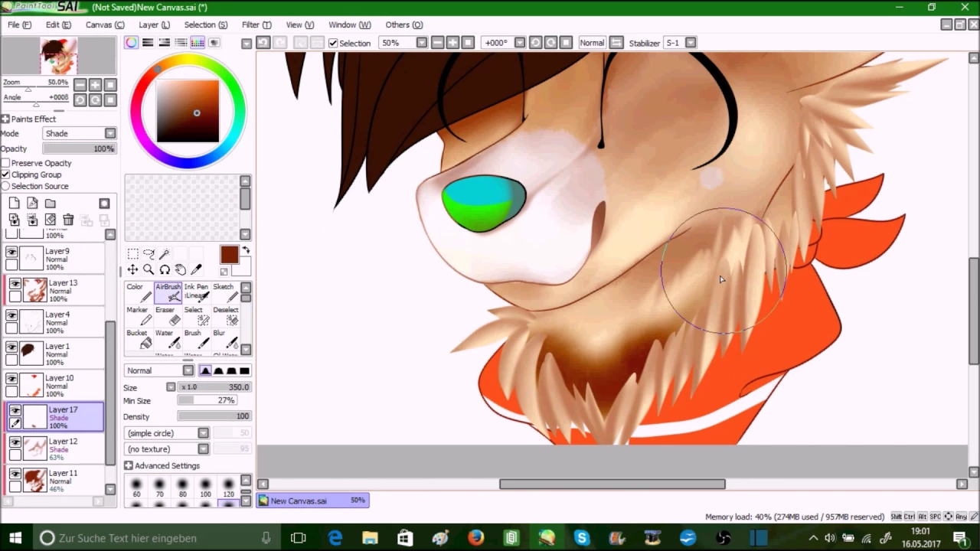
Task: Create a new layer folder
Action: coord(50,203)
